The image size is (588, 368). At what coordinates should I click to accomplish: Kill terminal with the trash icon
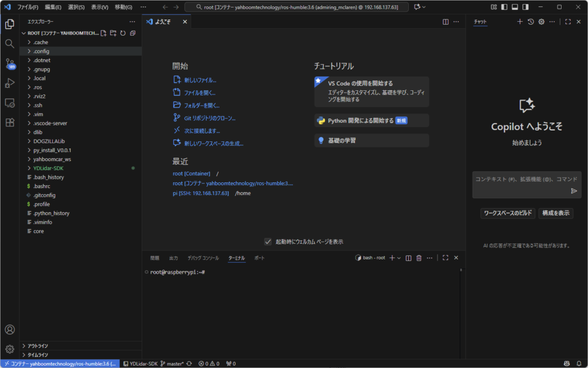pyautogui.click(x=419, y=258)
